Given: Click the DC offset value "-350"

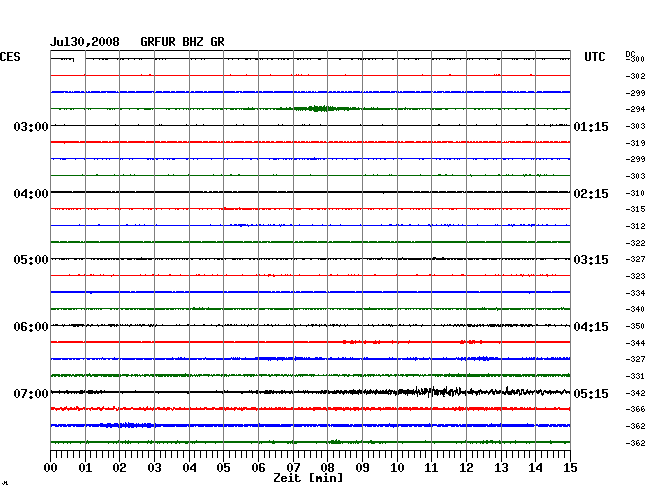Looking at the screenshot, I should point(635,326).
